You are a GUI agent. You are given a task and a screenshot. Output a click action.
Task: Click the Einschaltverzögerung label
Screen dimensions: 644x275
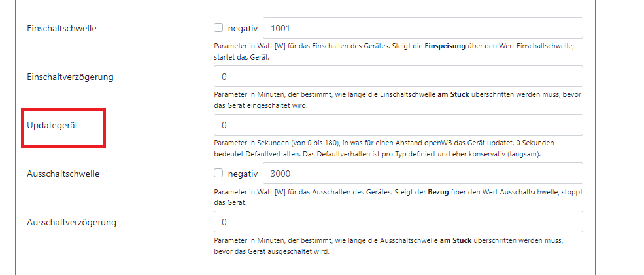(x=71, y=77)
